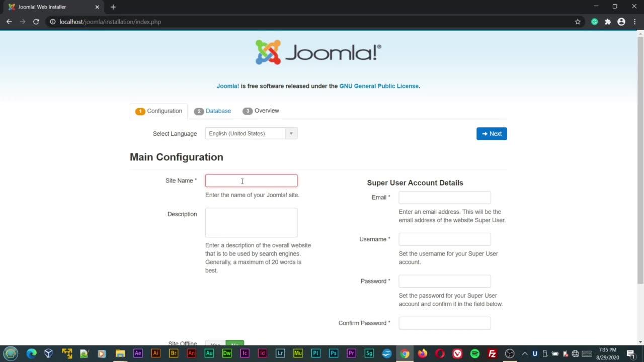The width and height of the screenshot is (644, 362).
Task: Open Microsoft Edge from the taskbar
Action: pyautogui.click(x=31, y=353)
